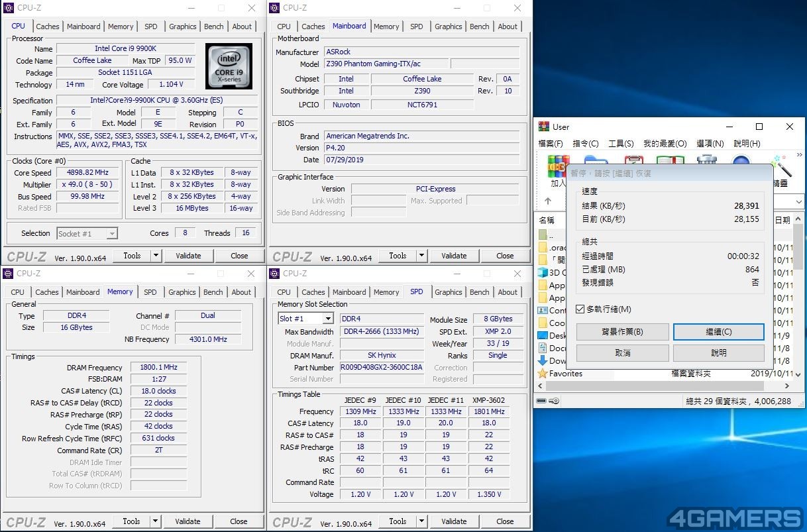Click the BIOS Version value P4.20

coord(421,148)
